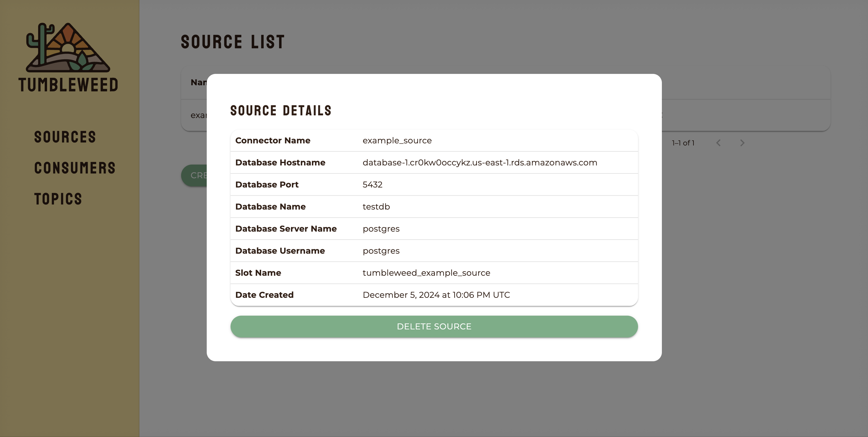Click the Date Created label

click(x=264, y=295)
